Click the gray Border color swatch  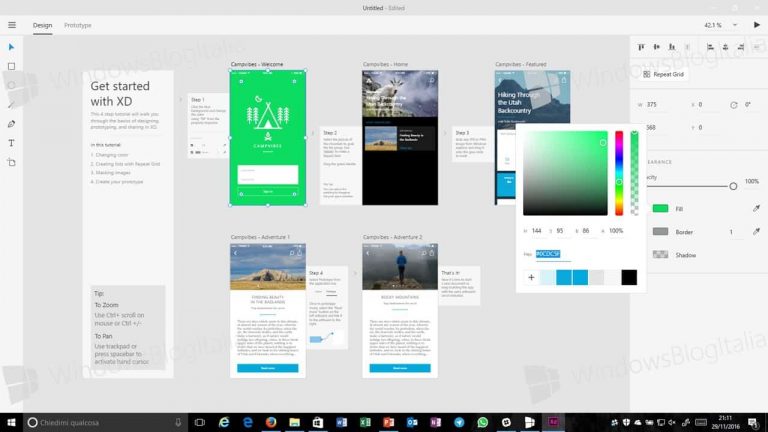pos(660,232)
